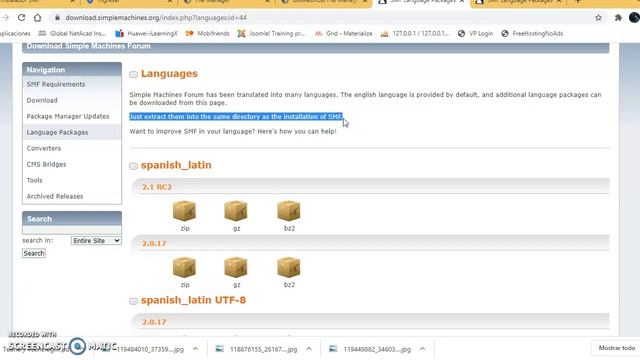Reload the current browser page
This screenshot has width=640, height=360.
(21, 18)
